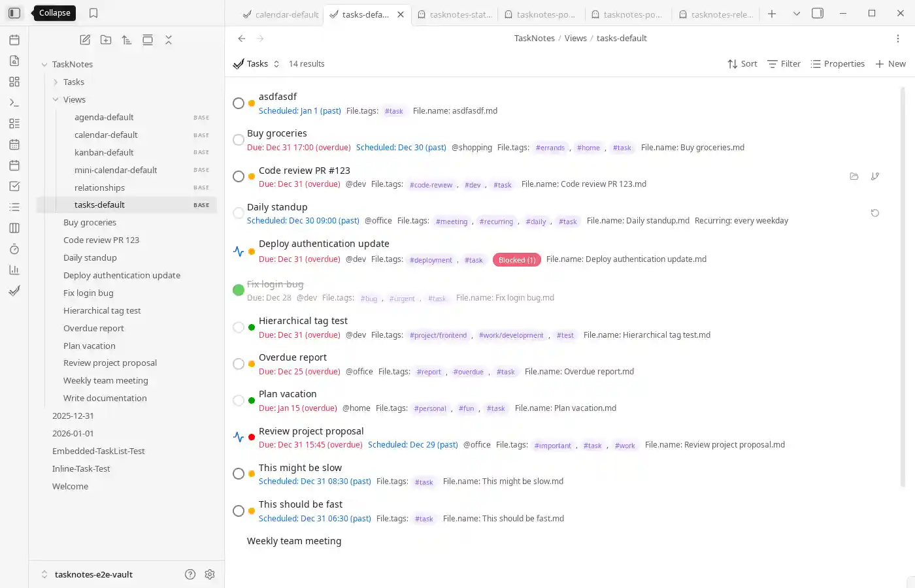Click the recurring icon on Daily standup

click(875, 212)
